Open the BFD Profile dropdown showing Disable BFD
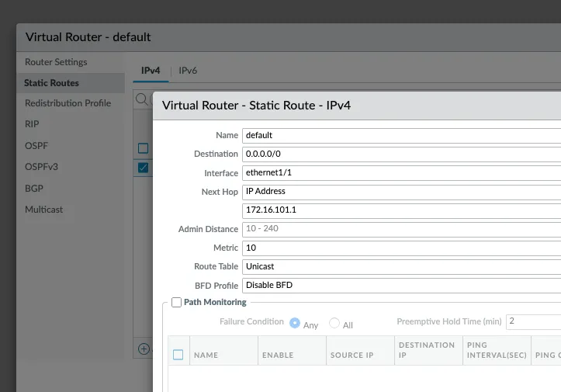 tap(401, 286)
